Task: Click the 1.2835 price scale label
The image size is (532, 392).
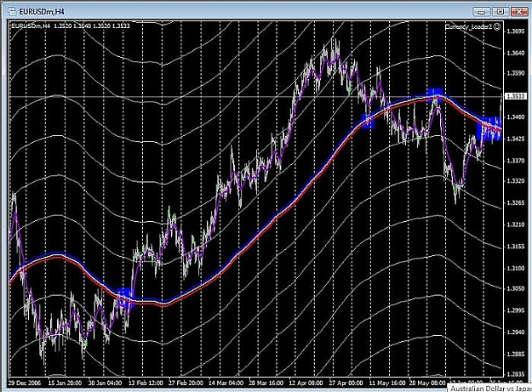Action: (515, 373)
